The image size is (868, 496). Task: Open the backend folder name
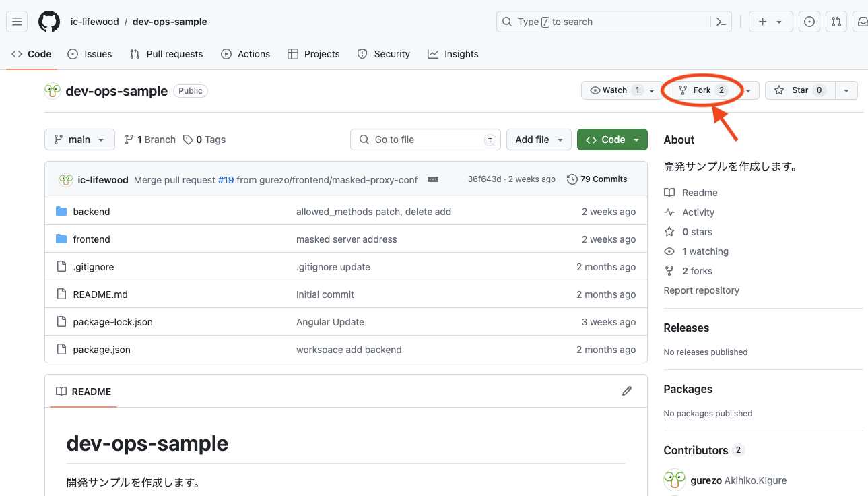(92, 212)
